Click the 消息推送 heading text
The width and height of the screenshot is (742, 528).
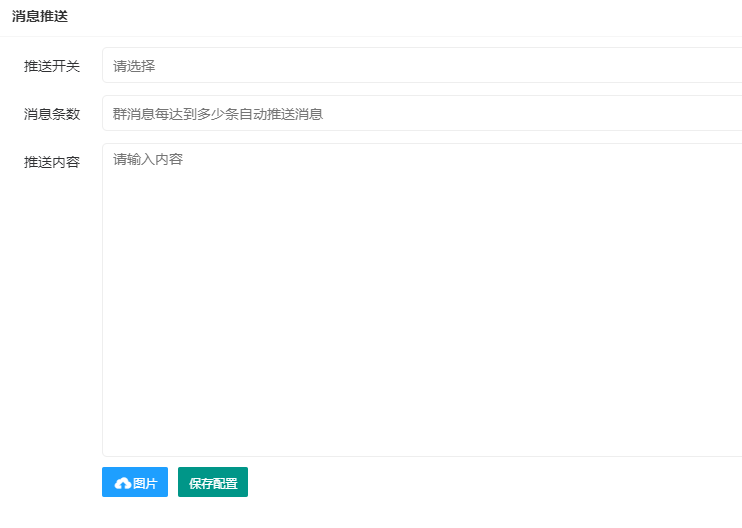40,16
